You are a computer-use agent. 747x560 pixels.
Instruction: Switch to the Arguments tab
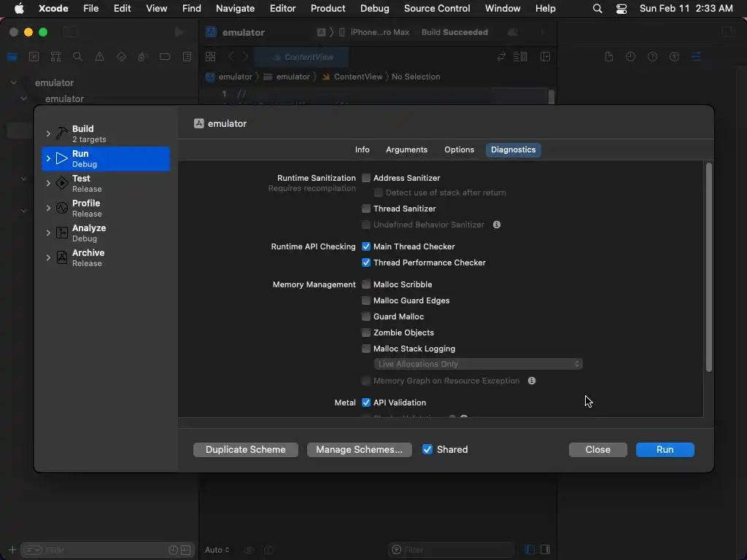406,150
